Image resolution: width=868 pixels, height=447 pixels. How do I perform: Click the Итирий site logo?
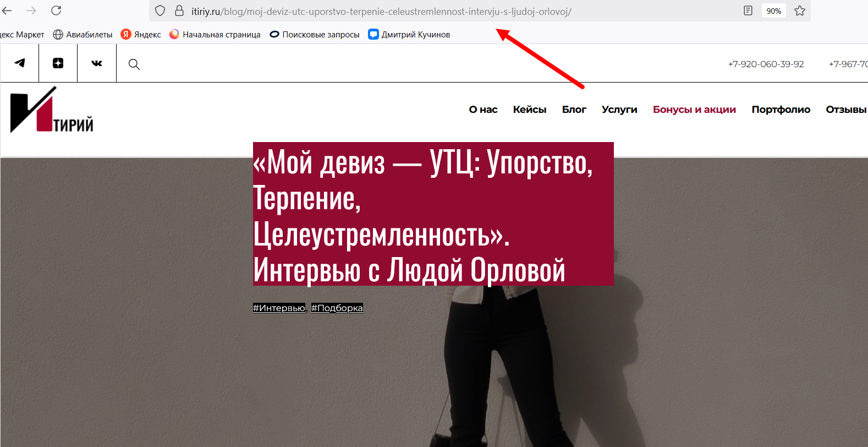tap(52, 111)
